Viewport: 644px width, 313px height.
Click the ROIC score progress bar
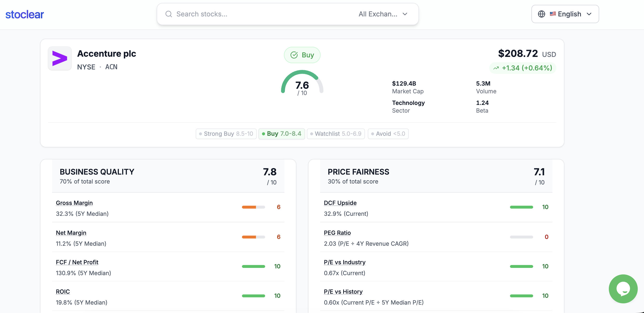click(253, 296)
